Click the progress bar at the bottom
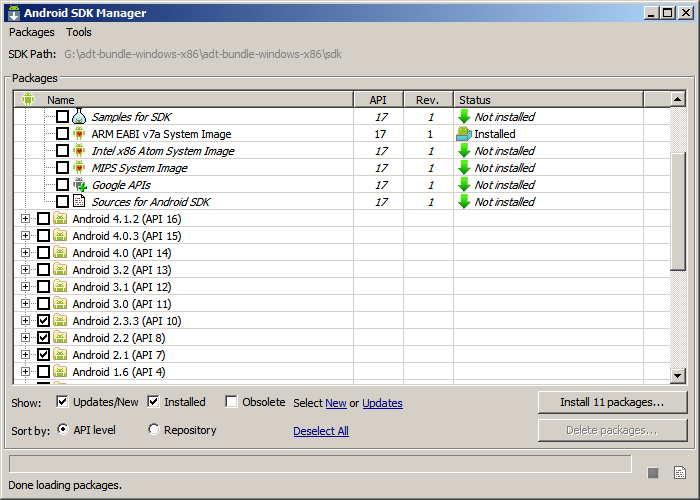This screenshot has height=500, width=700. coord(320,463)
